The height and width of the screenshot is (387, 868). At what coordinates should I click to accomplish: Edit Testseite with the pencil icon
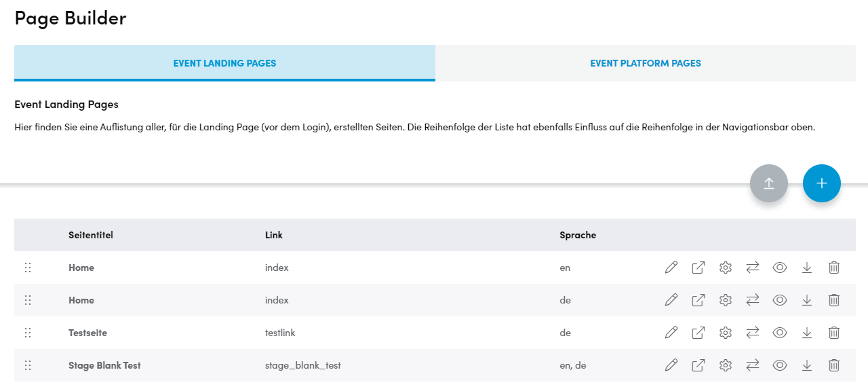pyautogui.click(x=671, y=333)
